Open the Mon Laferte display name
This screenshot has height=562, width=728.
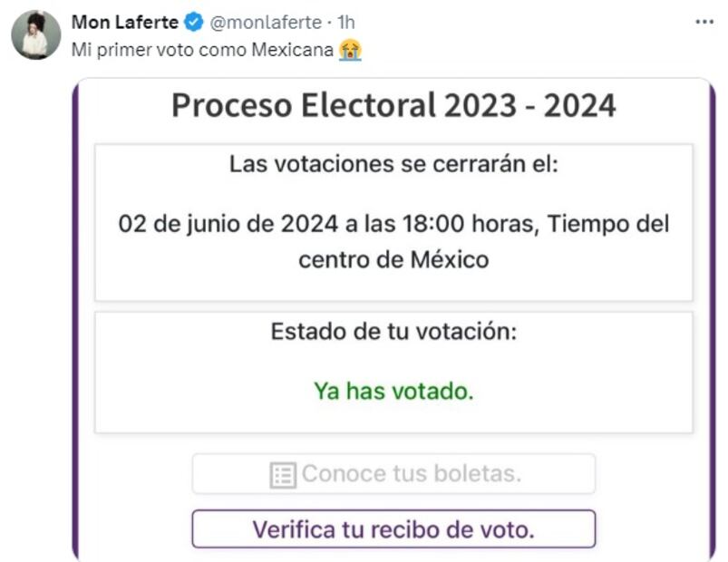coord(125,23)
